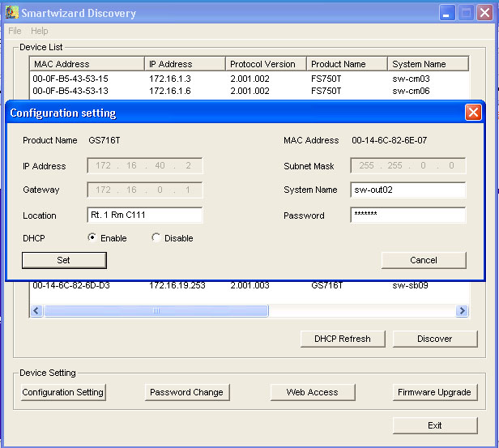
Task: Select the DHCP Disable radio button
Action: [x=156, y=237]
